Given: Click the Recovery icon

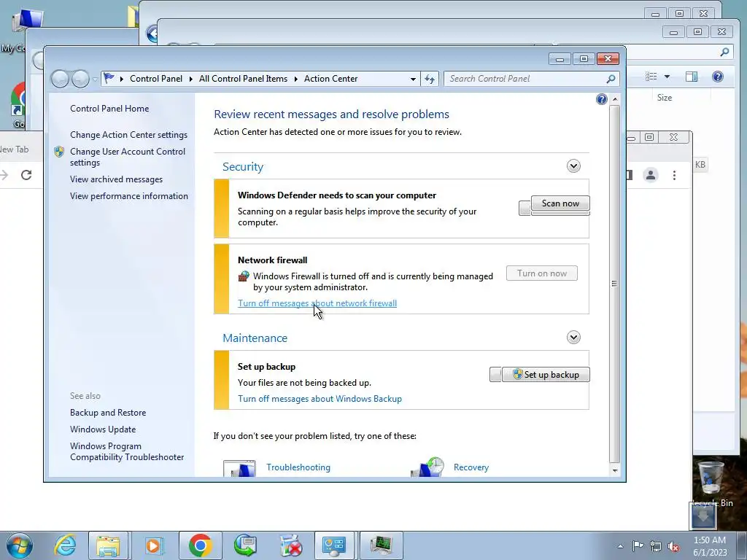Looking at the screenshot, I should tap(427, 467).
